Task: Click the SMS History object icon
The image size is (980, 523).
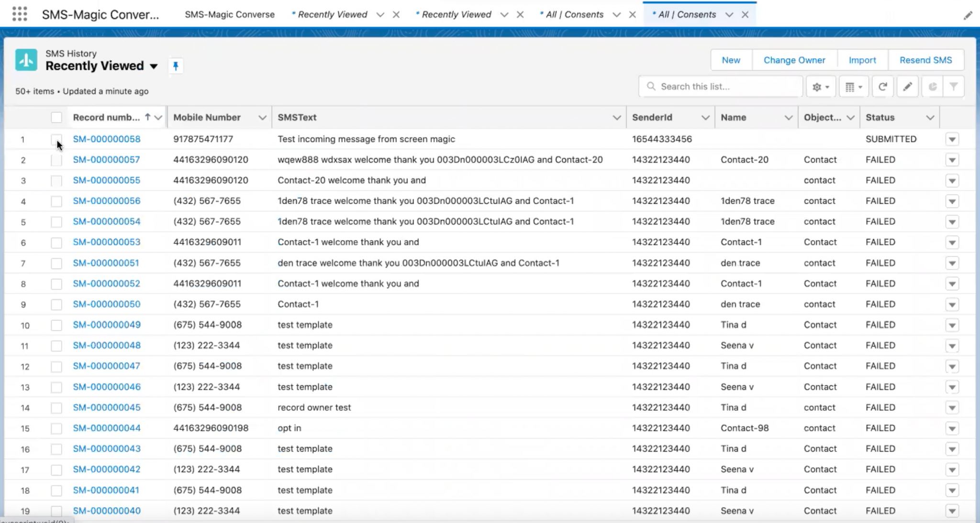Action: click(26, 60)
